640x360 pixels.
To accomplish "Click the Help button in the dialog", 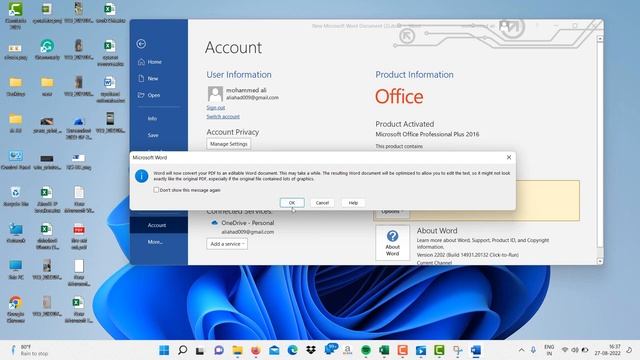I will (353, 203).
